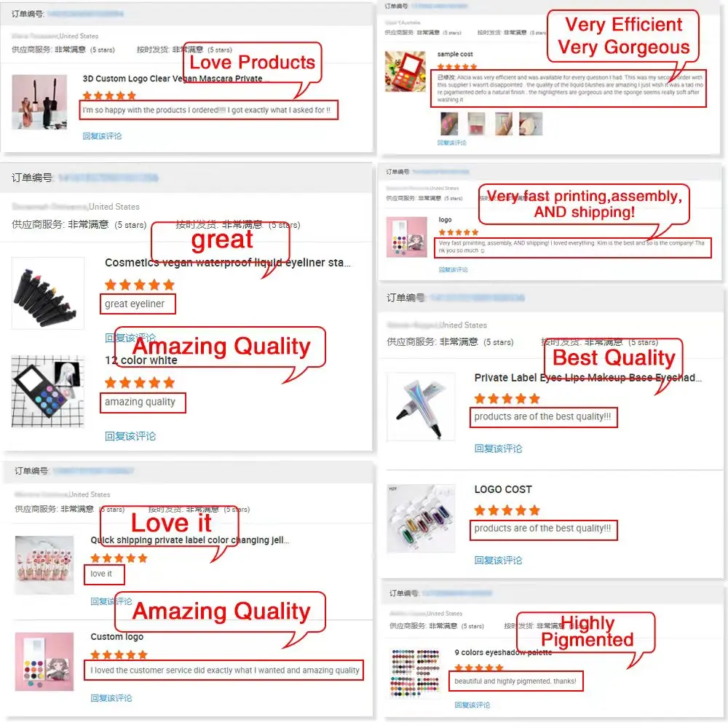Open the 9 colors eyeshadow palette thumbnail

point(415,673)
